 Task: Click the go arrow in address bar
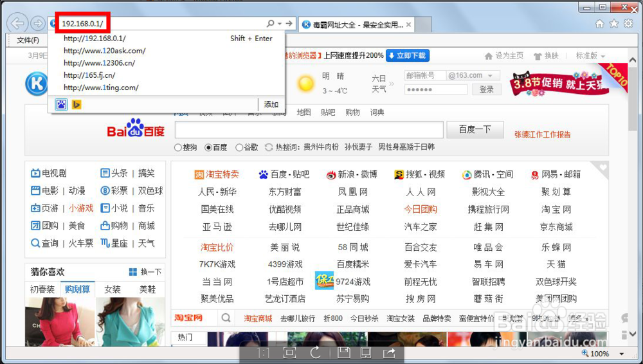tap(289, 23)
